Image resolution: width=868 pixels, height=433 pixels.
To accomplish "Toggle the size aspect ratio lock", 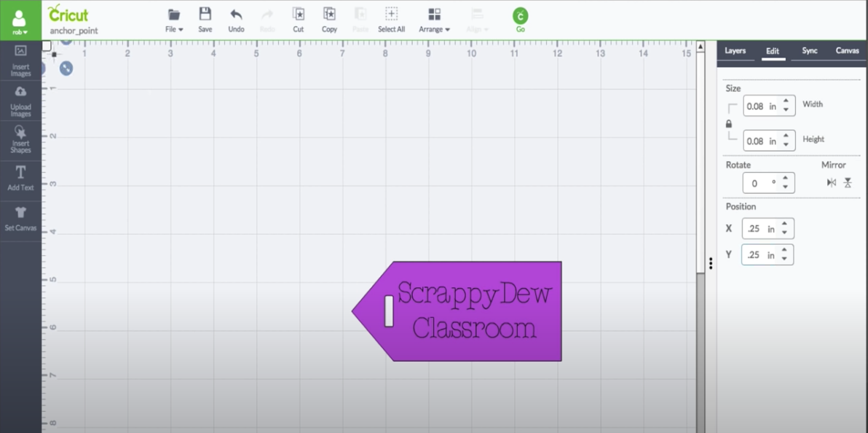I will point(729,124).
